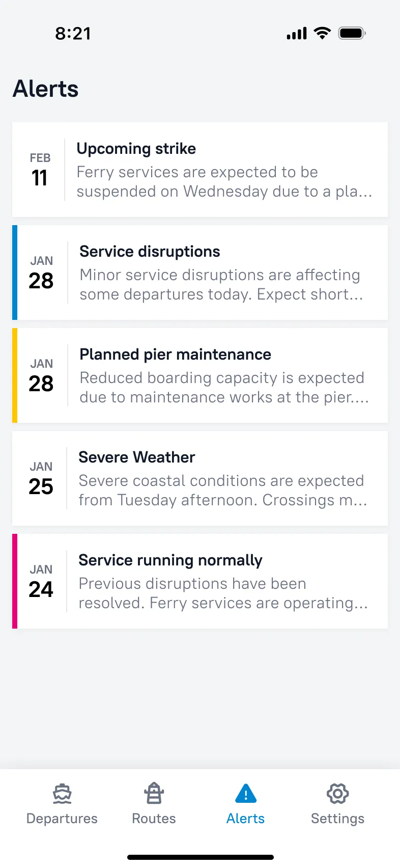Switch to the Routes tab
Viewport: 400px width, 868px height.
click(x=154, y=805)
